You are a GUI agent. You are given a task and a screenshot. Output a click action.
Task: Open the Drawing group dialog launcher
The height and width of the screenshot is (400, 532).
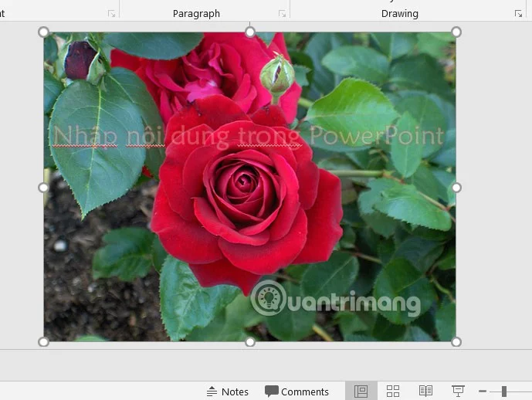click(x=518, y=14)
